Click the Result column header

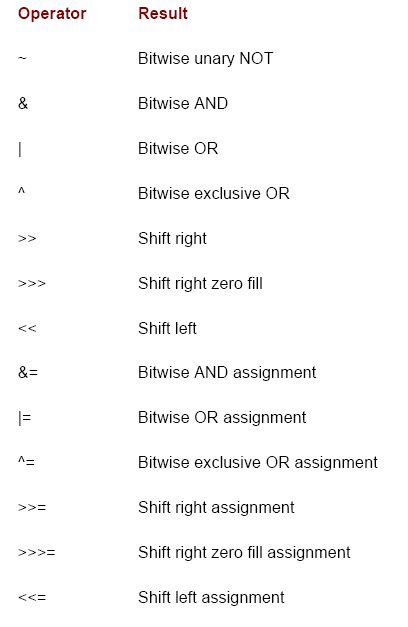point(163,14)
